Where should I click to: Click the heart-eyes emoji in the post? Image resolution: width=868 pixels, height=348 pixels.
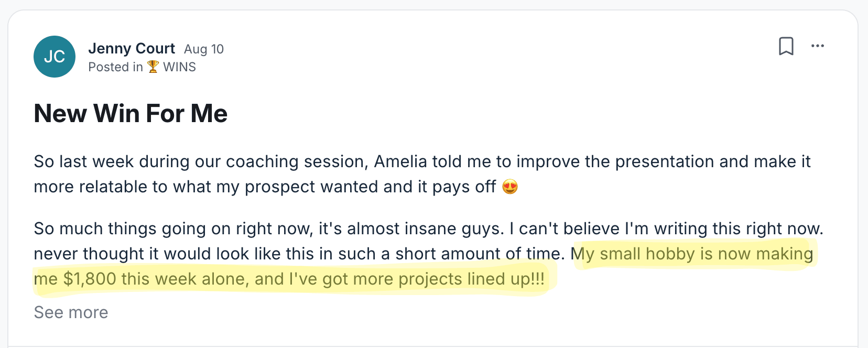(x=510, y=187)
